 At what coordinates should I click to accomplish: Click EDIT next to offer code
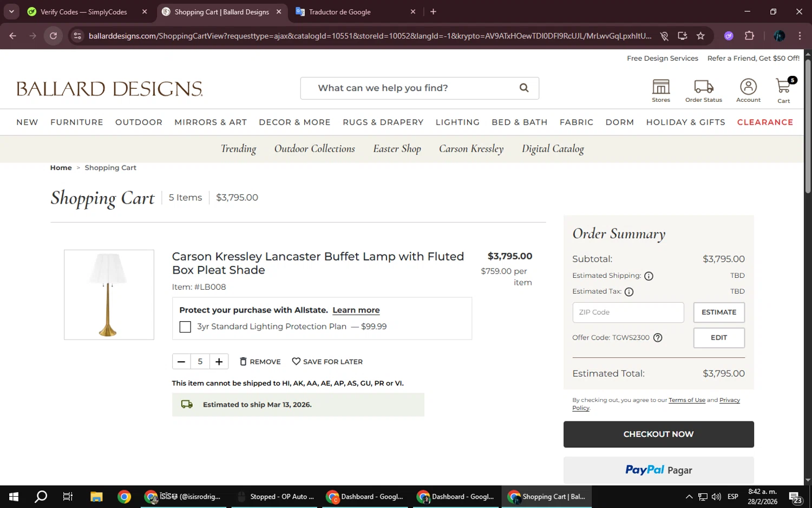719,338
